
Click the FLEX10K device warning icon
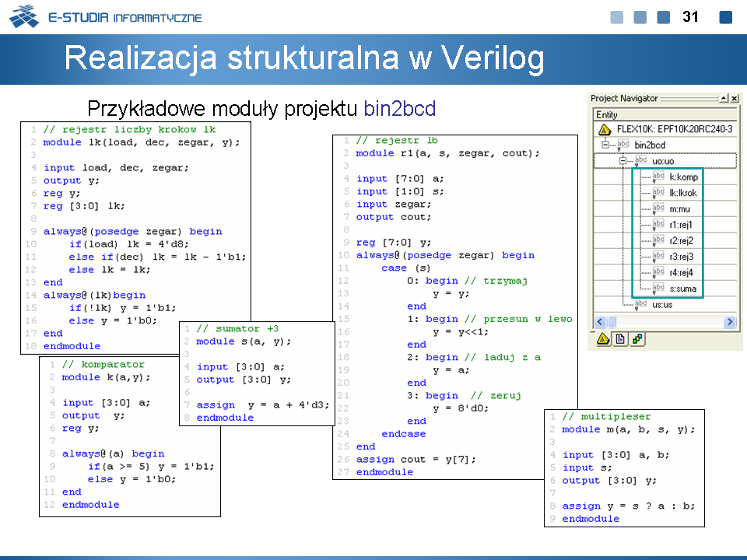tap(604, 129)
